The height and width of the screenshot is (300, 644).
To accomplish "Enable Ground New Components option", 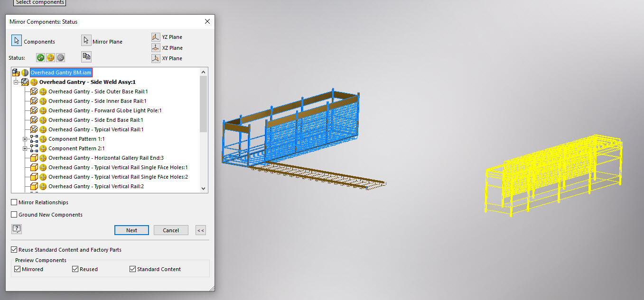I will pos(14,214).
